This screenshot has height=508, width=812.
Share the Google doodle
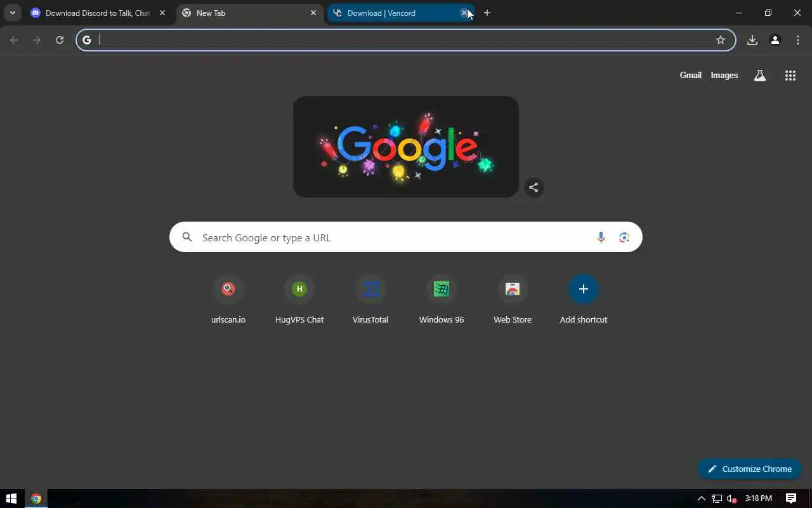[x=534, y=187]
